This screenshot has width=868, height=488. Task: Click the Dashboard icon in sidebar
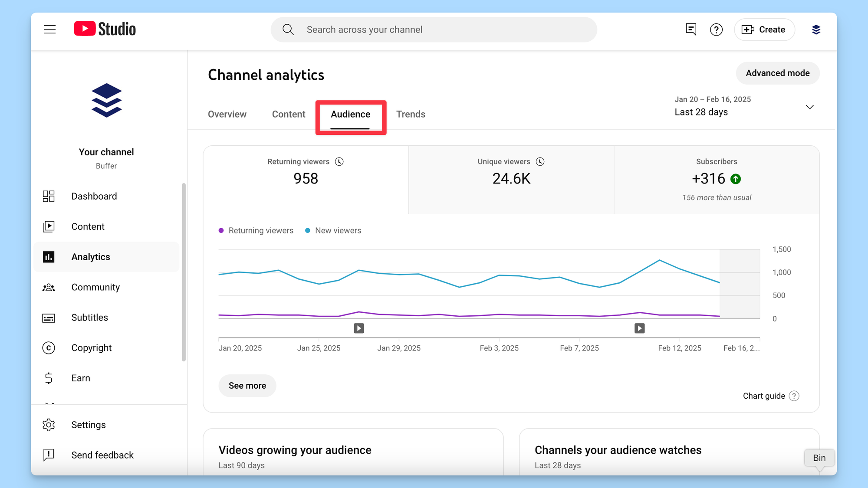pos(49,196)
